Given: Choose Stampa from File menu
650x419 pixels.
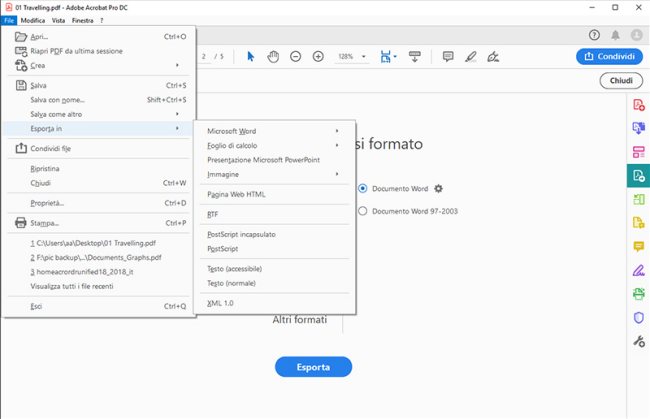Looking at the screenshot, I should [x=99, y=223].
